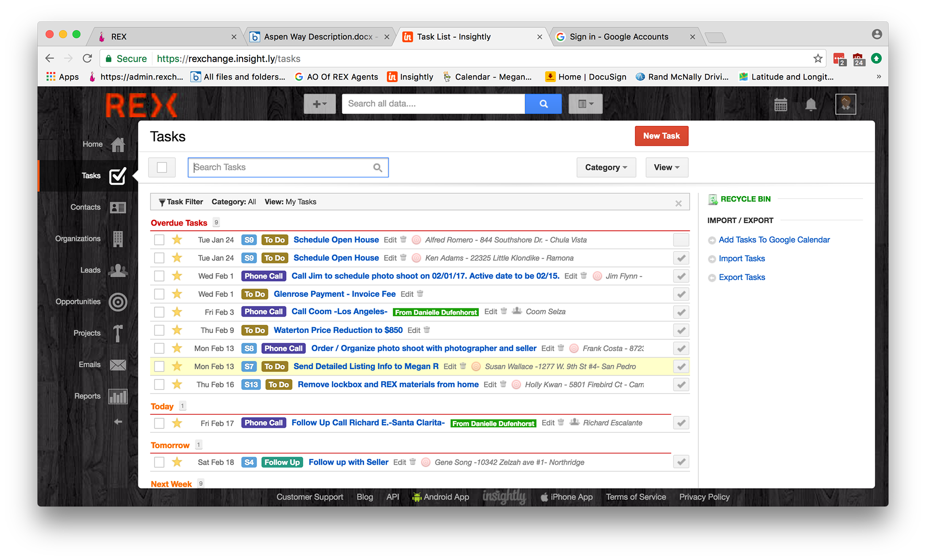Screen dimensions: 926x560
Task: Show more bookmarks chevron
Action: pyautogui.click(x=878, y=77)
